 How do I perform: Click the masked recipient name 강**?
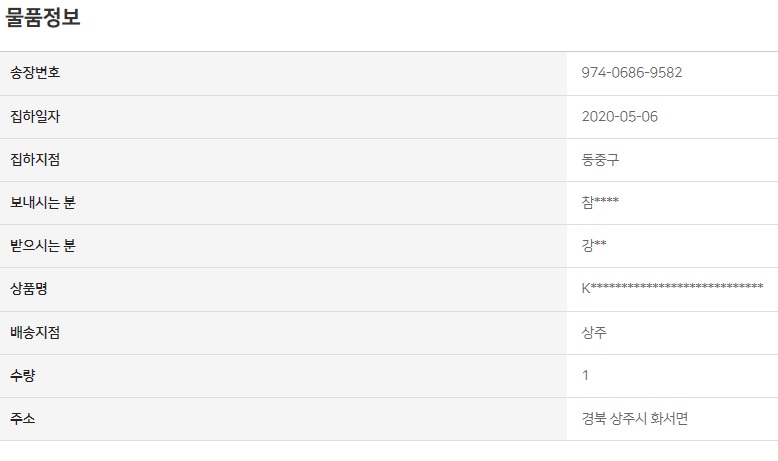594,246
